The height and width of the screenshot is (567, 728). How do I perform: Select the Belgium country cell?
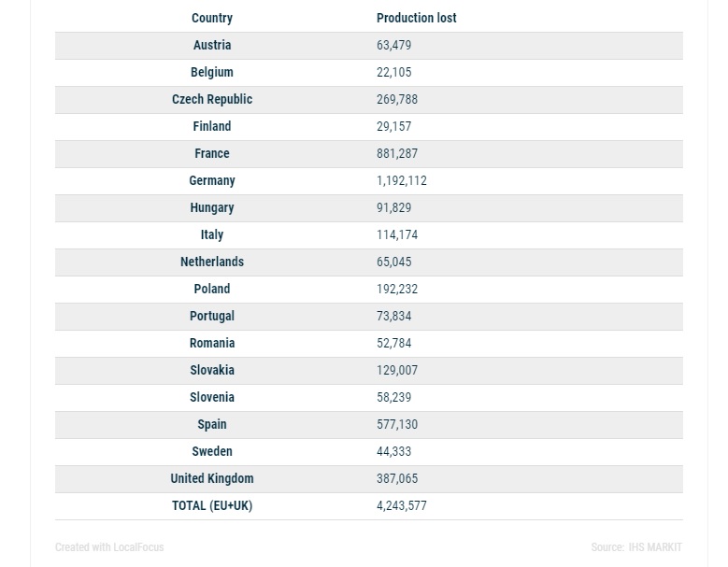[212, 72]
